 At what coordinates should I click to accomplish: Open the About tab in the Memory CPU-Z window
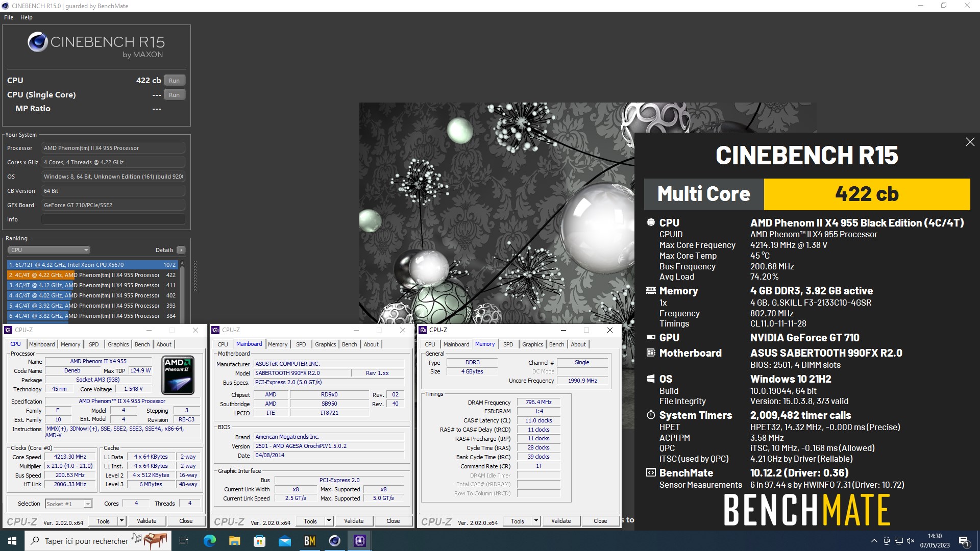tap(578, 344)
